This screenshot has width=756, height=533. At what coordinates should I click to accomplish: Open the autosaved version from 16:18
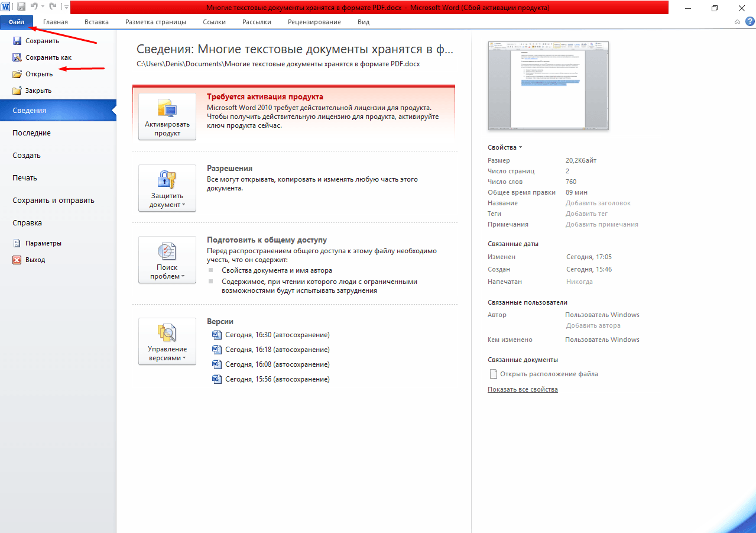[271, 350]
